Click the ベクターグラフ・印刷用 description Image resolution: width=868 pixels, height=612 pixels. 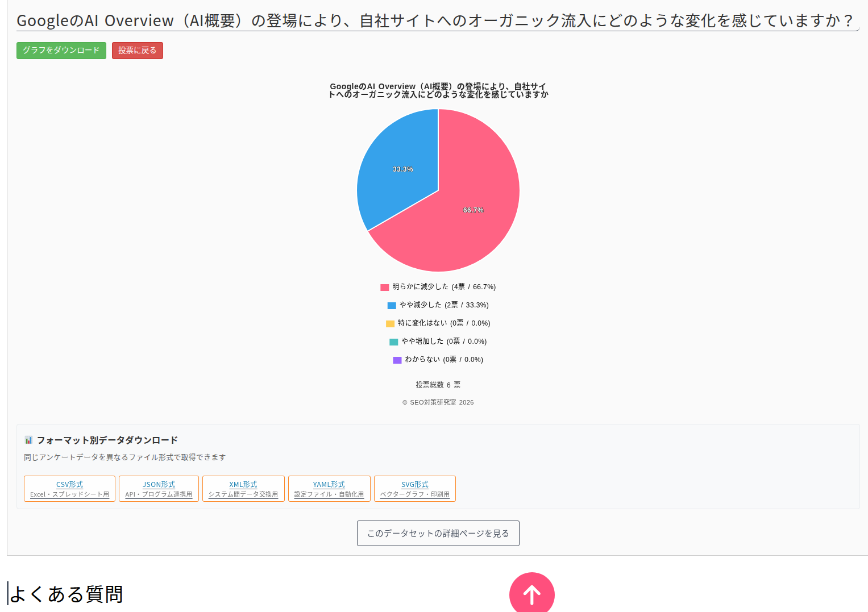[x=415, y=494]
